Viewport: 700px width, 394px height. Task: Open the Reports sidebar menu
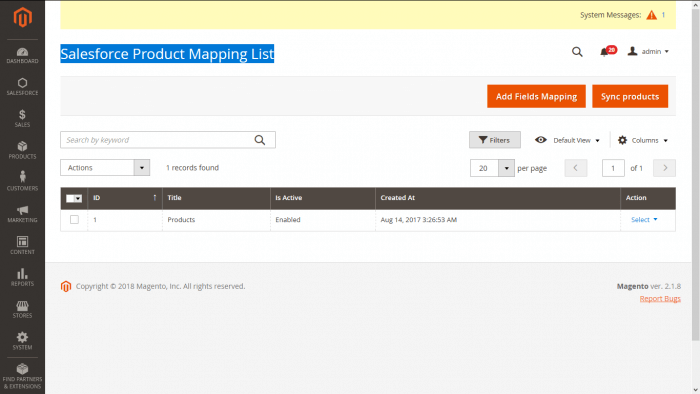click(x=22, y=278)
